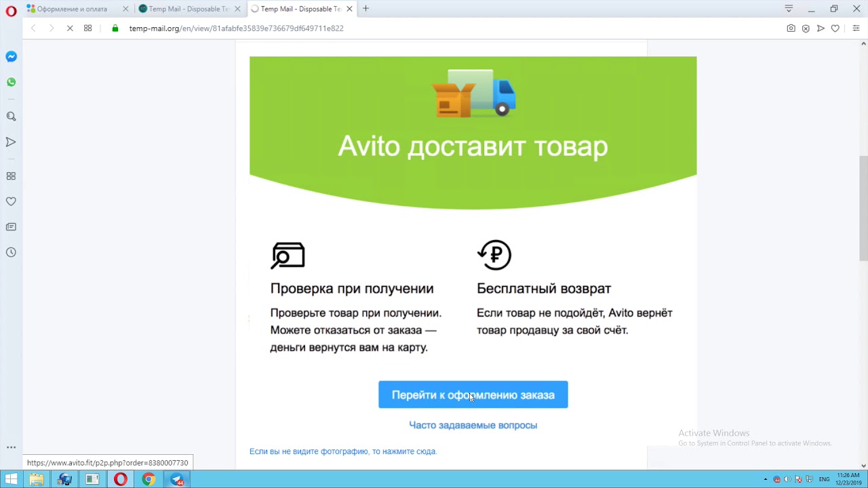Open sidebar setup three-dots menu
The height and width of the screenshot is (488, 868).
11,447
